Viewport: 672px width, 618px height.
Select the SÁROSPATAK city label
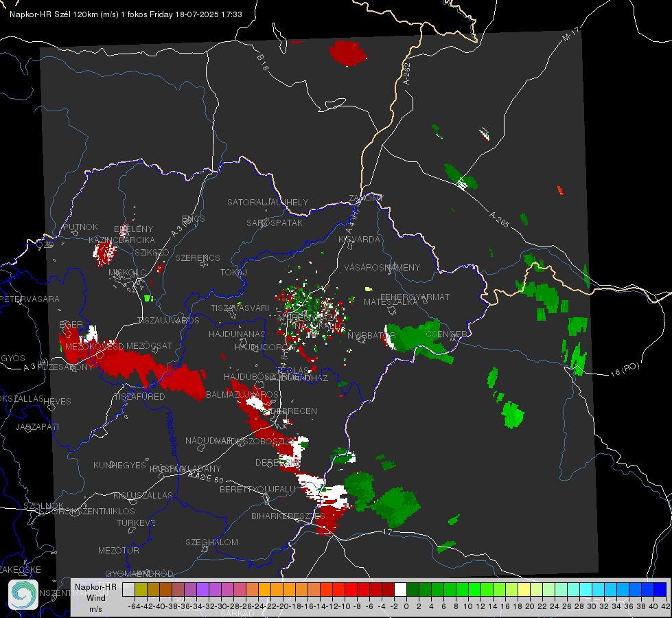275,222
